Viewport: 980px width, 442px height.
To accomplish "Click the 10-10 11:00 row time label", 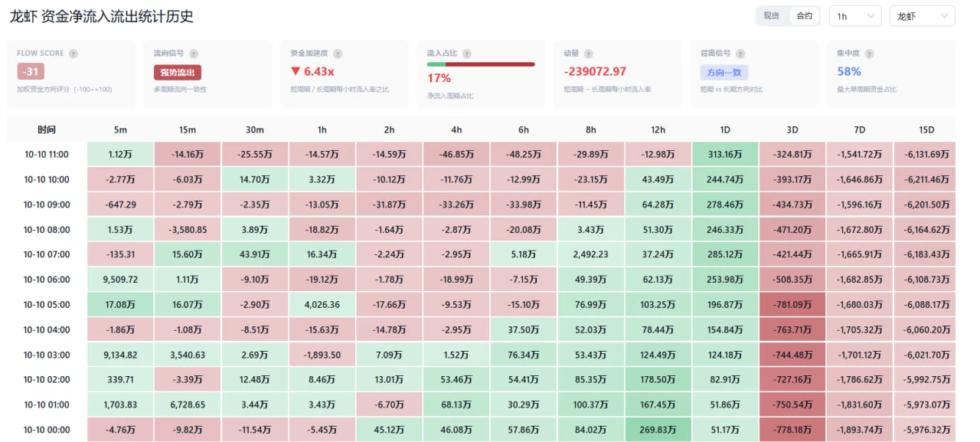I will (x=47, y=154).
